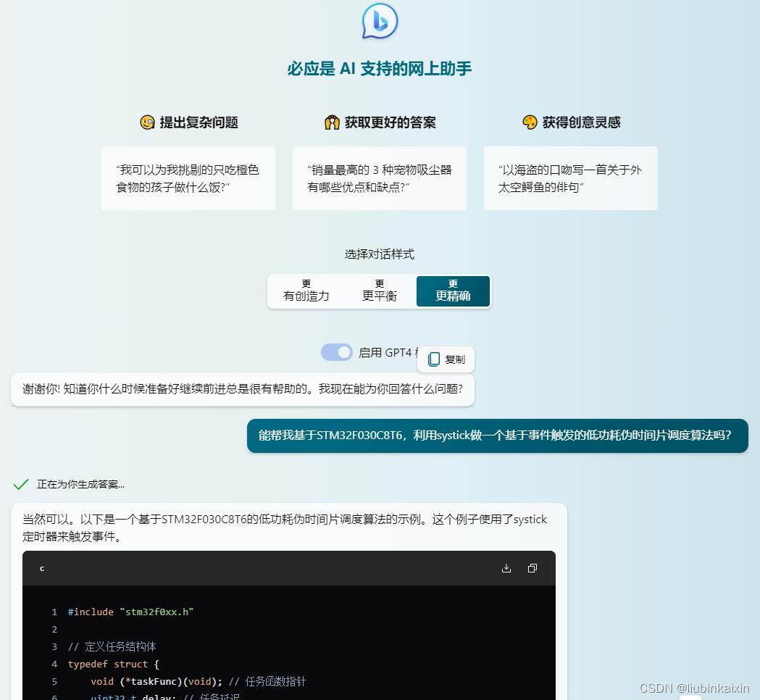Click the green checkmark beside 正在为你生成答案
The image size is (760, 700).
tap(21, 484)
